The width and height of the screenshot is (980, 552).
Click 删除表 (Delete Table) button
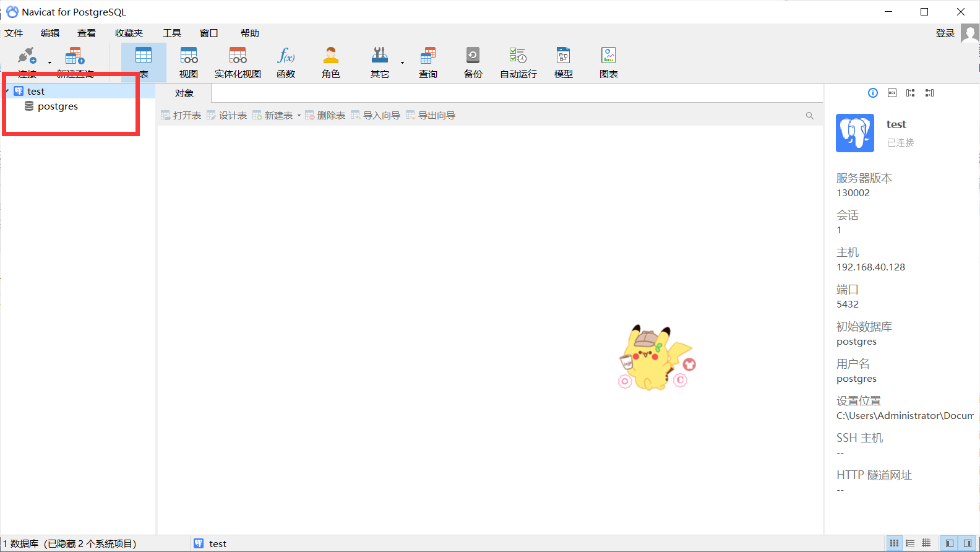325,116
